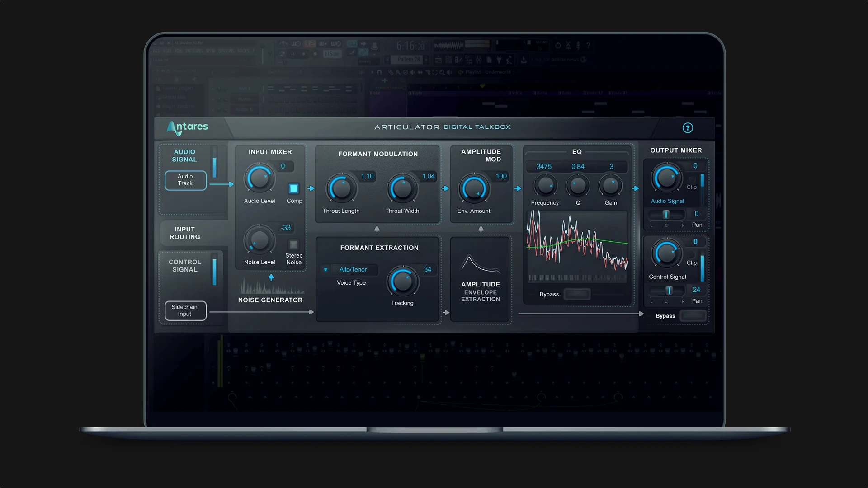Click the Audio Signal Pan slider
This screenshot has height=488, width=868.
[667, 215]
